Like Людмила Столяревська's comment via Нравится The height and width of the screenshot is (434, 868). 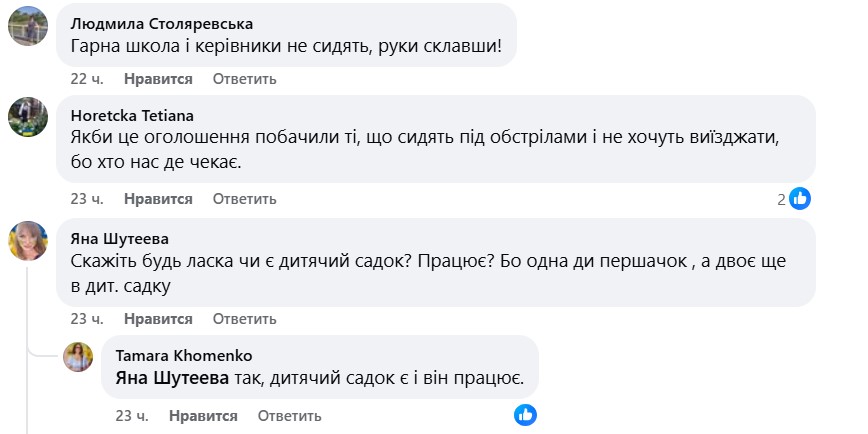[x=158, y=79]
